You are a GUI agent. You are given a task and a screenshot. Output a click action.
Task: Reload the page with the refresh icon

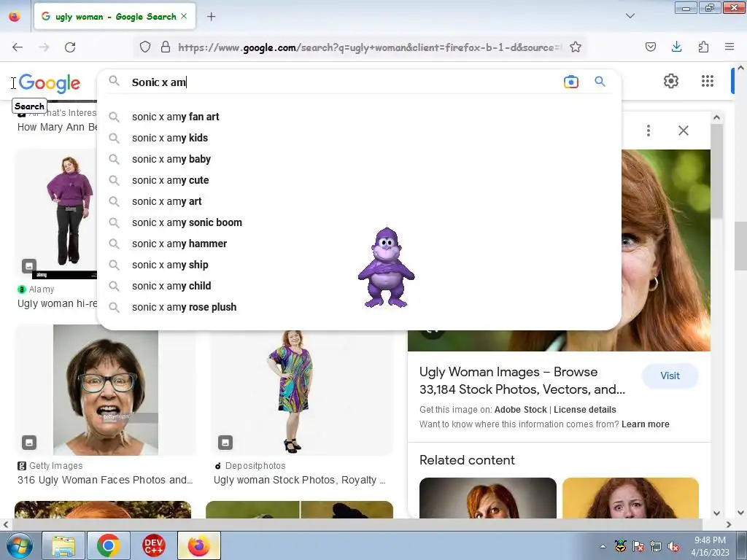[x=70, y=47]
